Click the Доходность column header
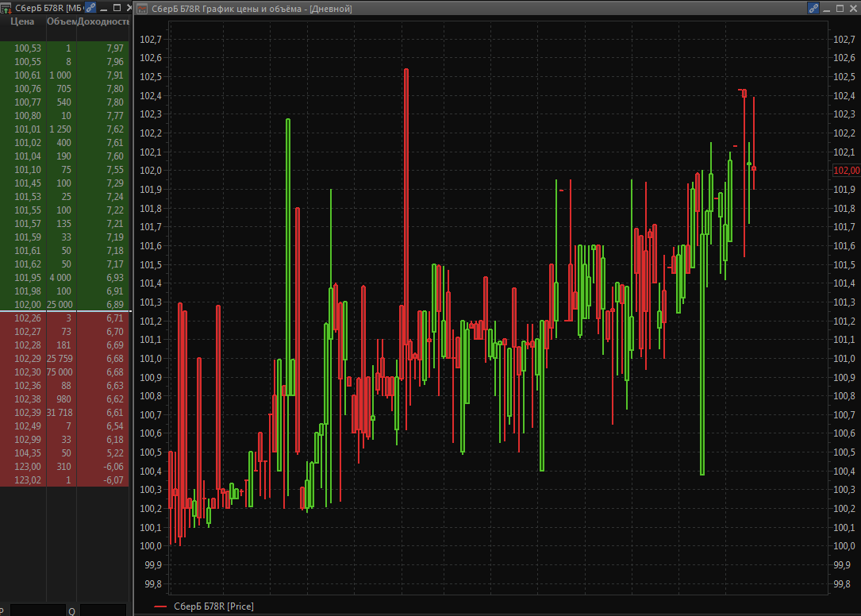Image resolution: width=861 pixels, height=616 pixels. (x=103, y=21)
